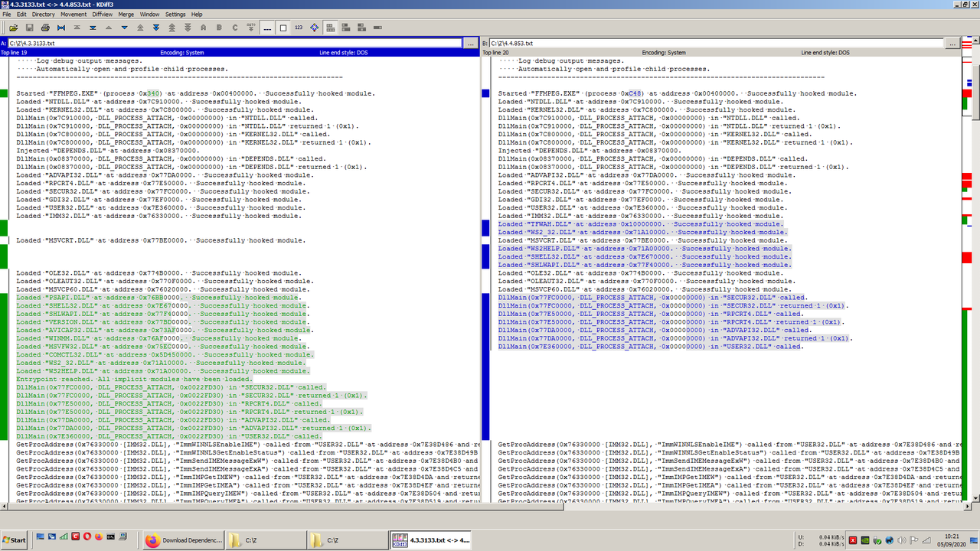980x551 pixels.
Task: Open the Settings menu
Action: click(175, 14)
